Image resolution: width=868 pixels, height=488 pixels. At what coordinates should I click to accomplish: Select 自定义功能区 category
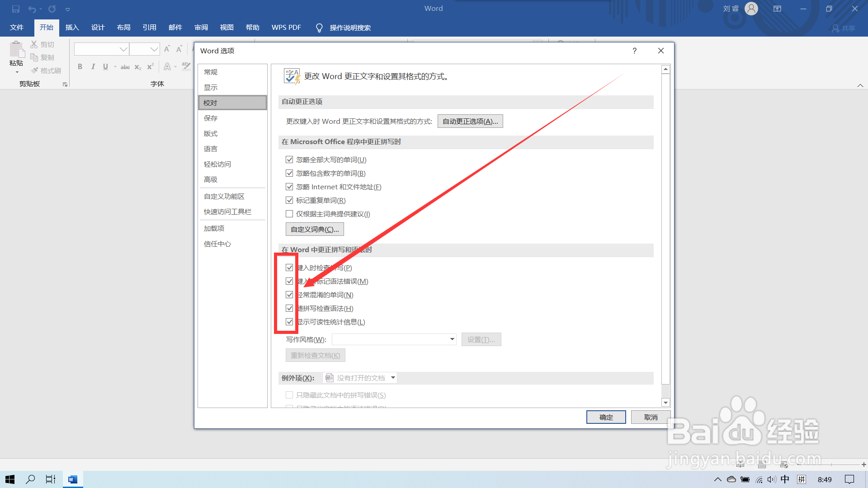point(232,196)
